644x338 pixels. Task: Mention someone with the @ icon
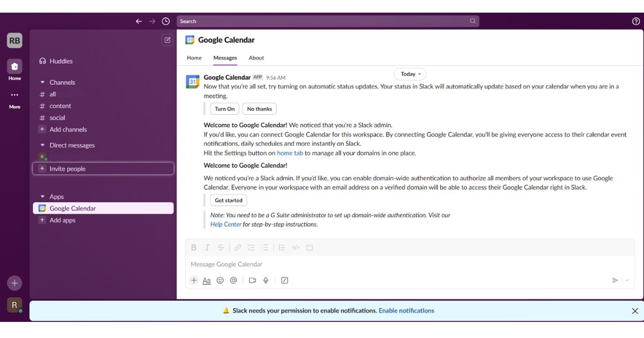[x=233, y=280]
